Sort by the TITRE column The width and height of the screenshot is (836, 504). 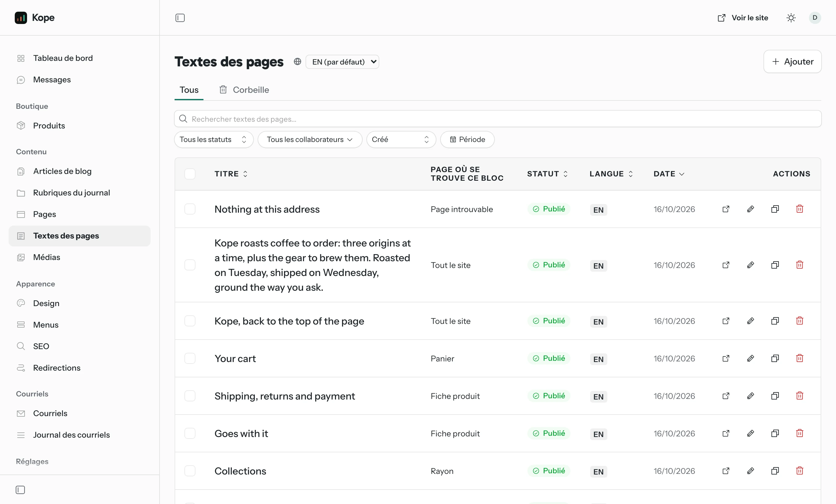[231, 174]
